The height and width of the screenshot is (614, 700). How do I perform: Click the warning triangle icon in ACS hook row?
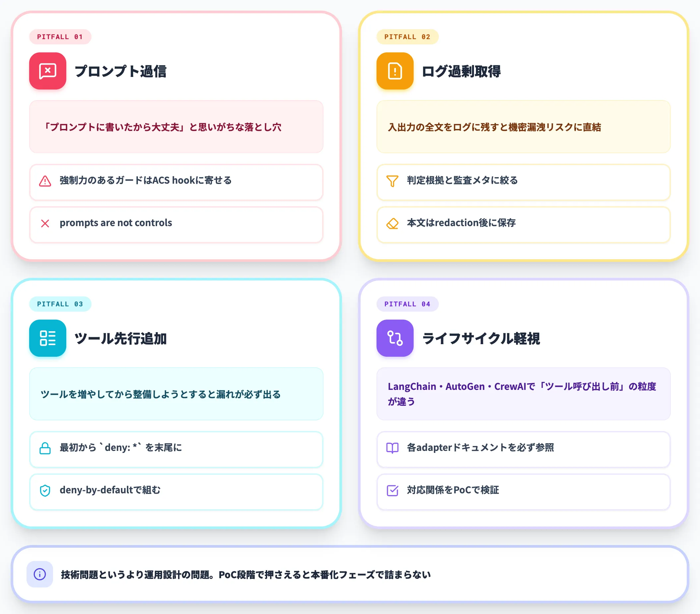45,181
